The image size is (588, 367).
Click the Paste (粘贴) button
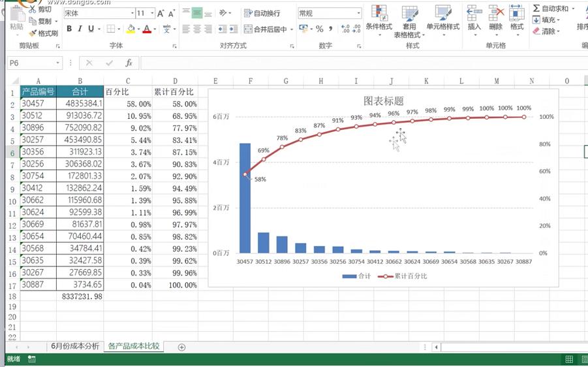pyautogui.click(x=16, y=19)
